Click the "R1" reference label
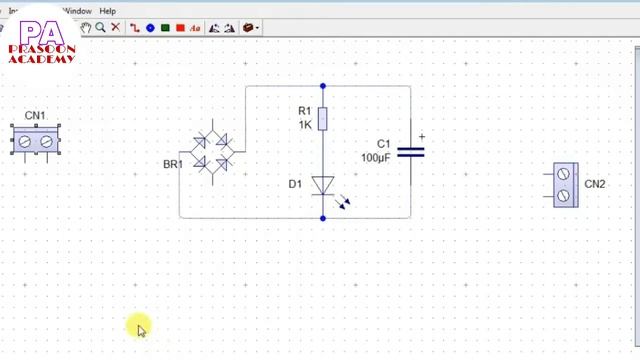Image resolution: width=640 pixels, height=360 pixels. click(304, 111)
